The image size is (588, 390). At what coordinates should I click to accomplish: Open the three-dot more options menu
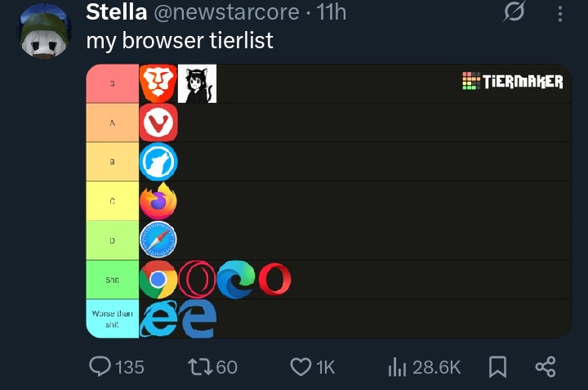pyautogui.click(x=559, y=15)
